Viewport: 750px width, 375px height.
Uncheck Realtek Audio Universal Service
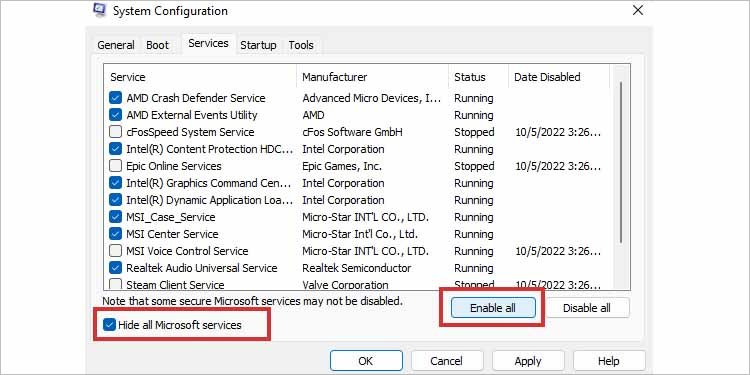tap(115, 268)
